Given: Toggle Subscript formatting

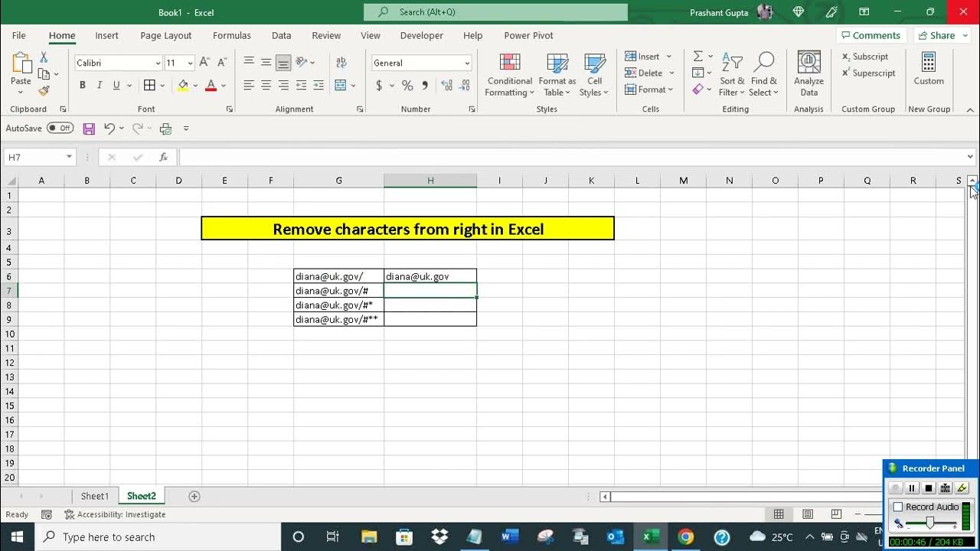Looking at the screenshot, I should [x=865, y=57].
